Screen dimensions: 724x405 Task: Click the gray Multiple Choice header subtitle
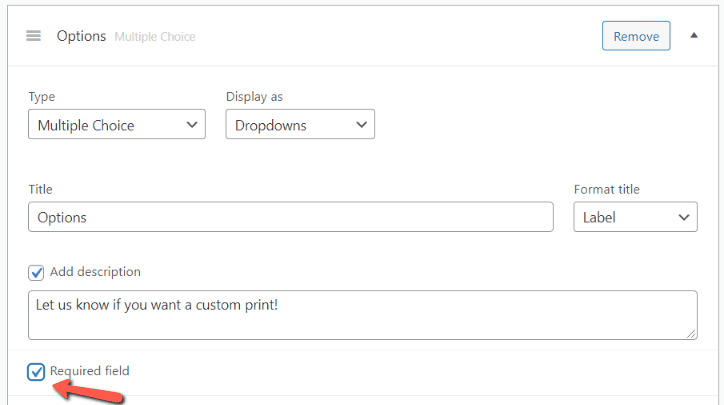(x=155, y=37)
